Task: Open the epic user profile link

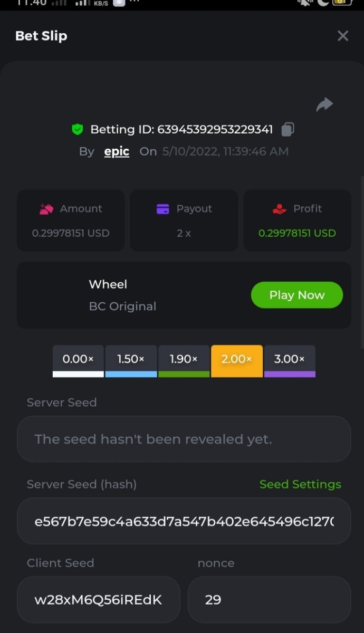Action: click(117, 151)
